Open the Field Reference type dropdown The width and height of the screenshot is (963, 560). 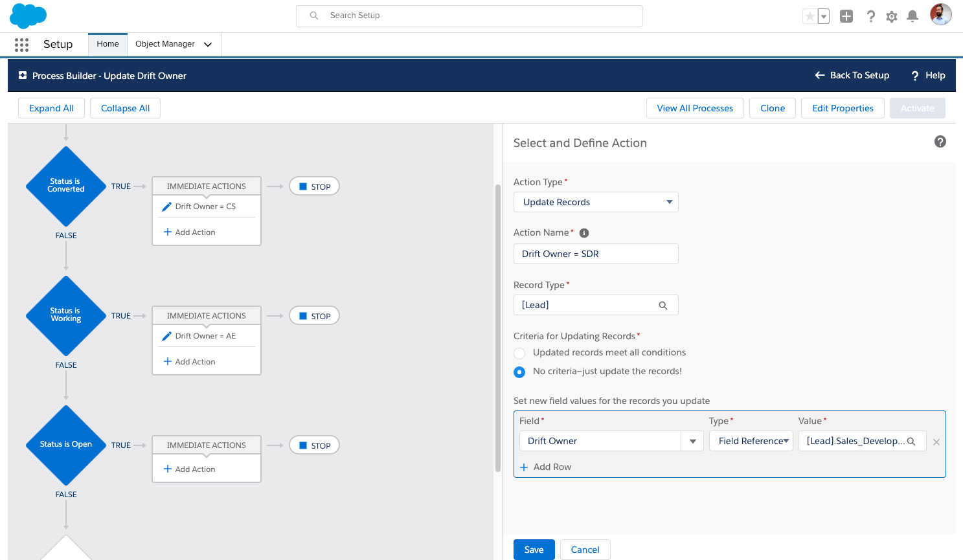click(x=751, y=441)
